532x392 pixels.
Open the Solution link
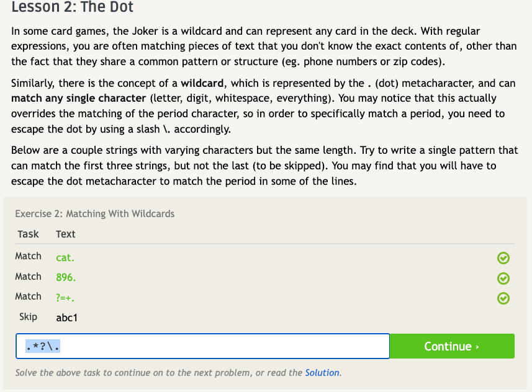[x=322, y=373]
